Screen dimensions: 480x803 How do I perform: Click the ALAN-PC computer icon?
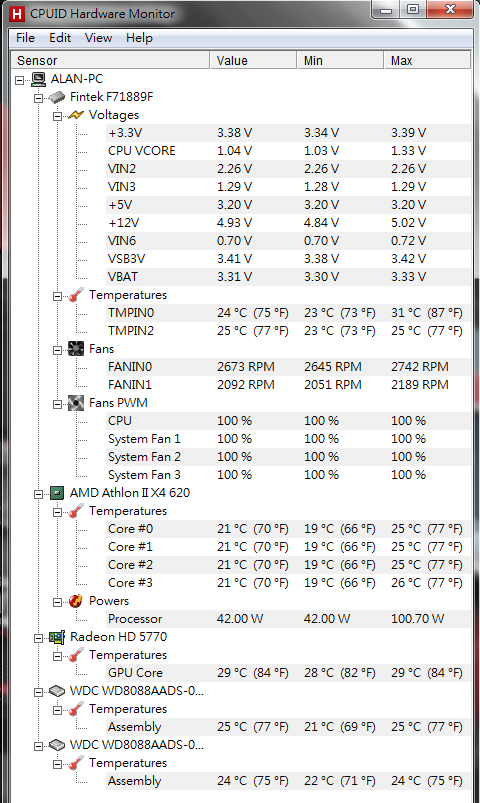[38, 79]
